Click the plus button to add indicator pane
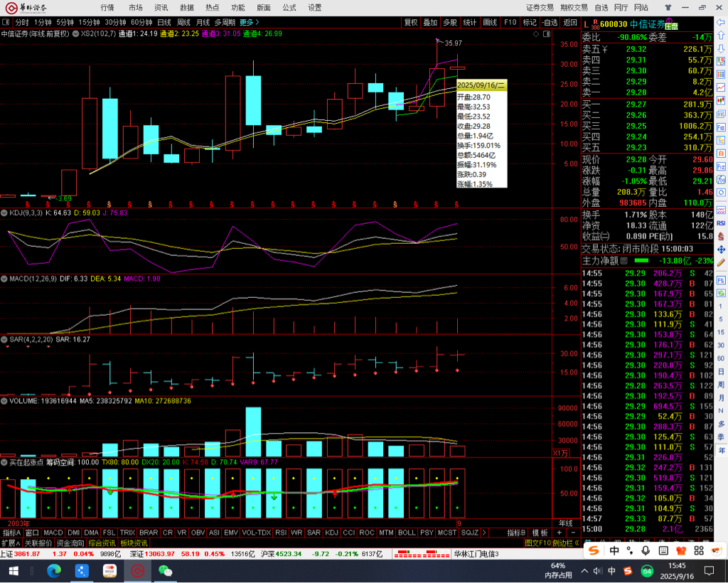The width and height of the screenshot is (728, 583). [559, 533]
